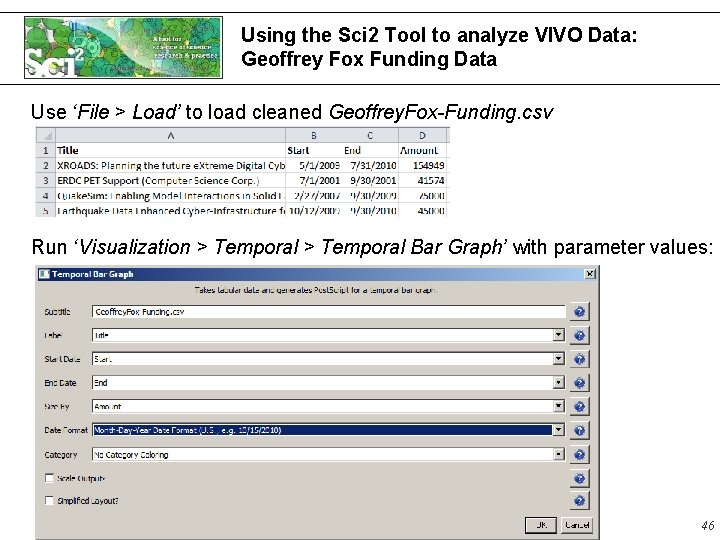This screenshot has height=540, width=720.
Task: Open help for the Size By field
Action: [x=579, y=406]
